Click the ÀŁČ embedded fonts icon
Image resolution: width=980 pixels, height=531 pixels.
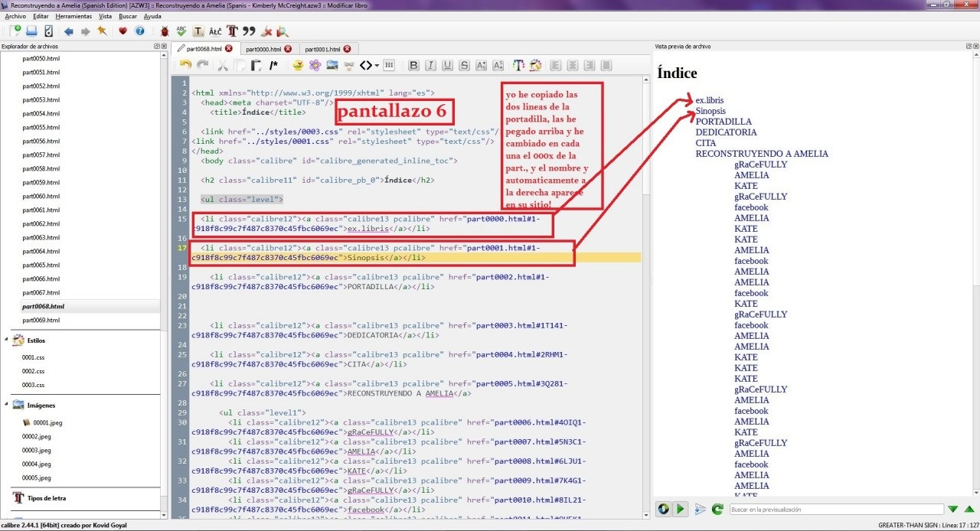click(x=215, y=31)
